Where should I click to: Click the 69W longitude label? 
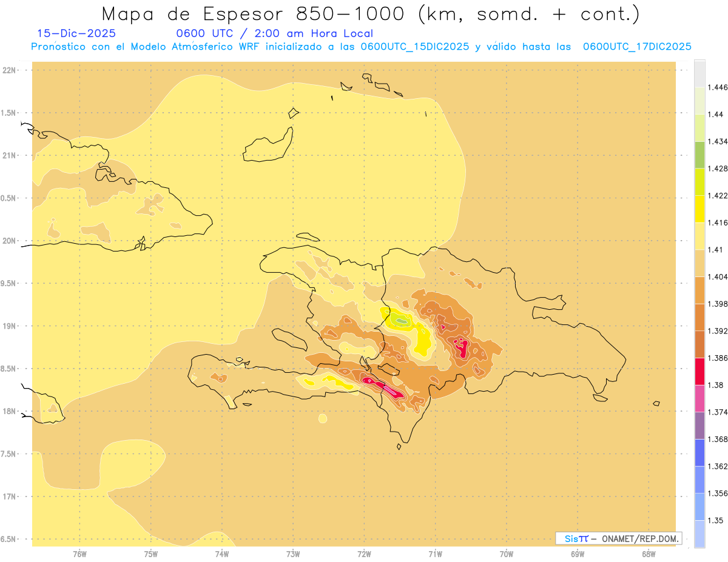point(578,554)
